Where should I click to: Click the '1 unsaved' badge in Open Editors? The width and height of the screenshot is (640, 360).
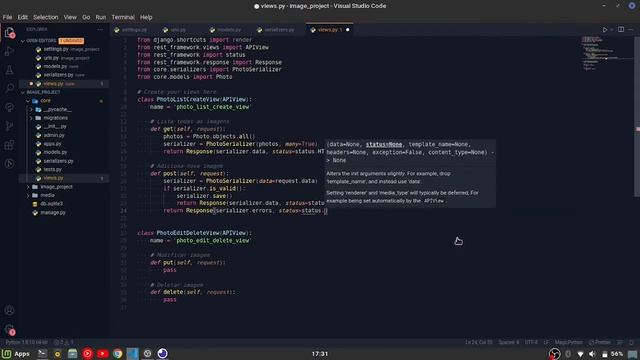tap(71, 41)
